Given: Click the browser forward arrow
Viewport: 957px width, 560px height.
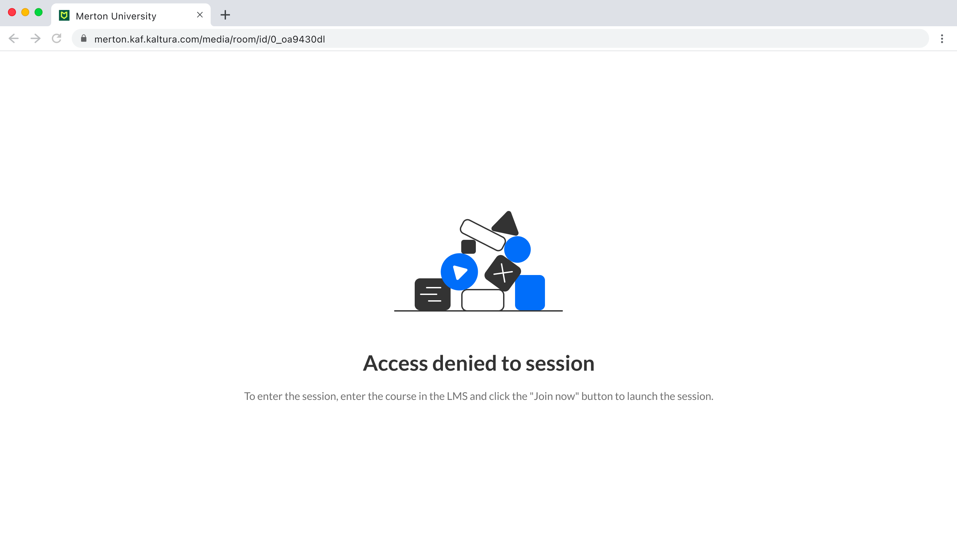Looking at the screenshot, I should click(x=35, y=38).
